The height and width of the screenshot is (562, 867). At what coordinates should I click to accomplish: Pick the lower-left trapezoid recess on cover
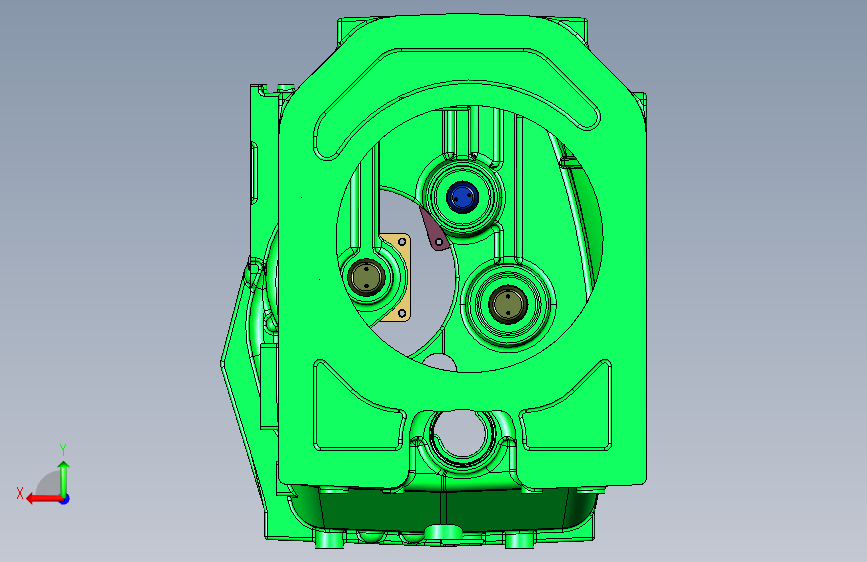point(359,407)
